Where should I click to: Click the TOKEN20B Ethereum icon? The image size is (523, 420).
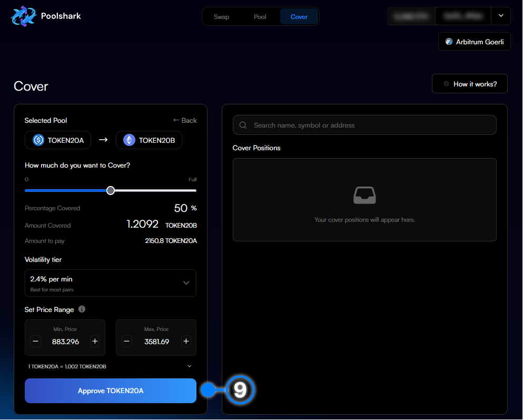click(129, 140)
